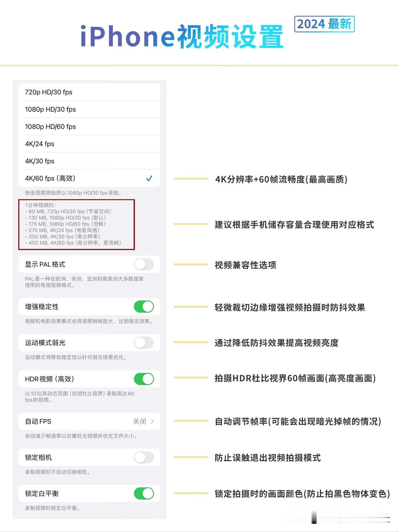Open the 自动 FPS setting row

point(89,421)
